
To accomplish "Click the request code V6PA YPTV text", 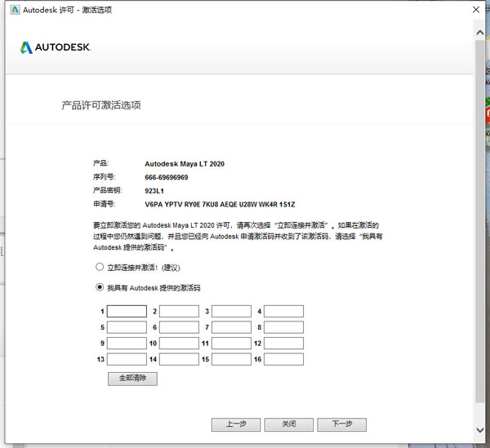I will [220, 205].
